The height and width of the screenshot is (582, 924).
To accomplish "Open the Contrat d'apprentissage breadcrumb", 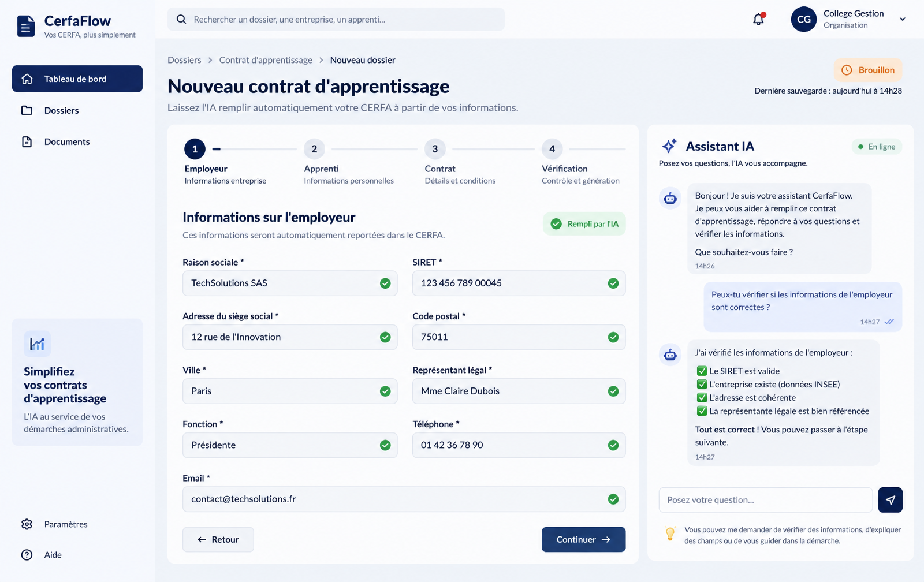I will pyautogui.click(x=266, y=60).
